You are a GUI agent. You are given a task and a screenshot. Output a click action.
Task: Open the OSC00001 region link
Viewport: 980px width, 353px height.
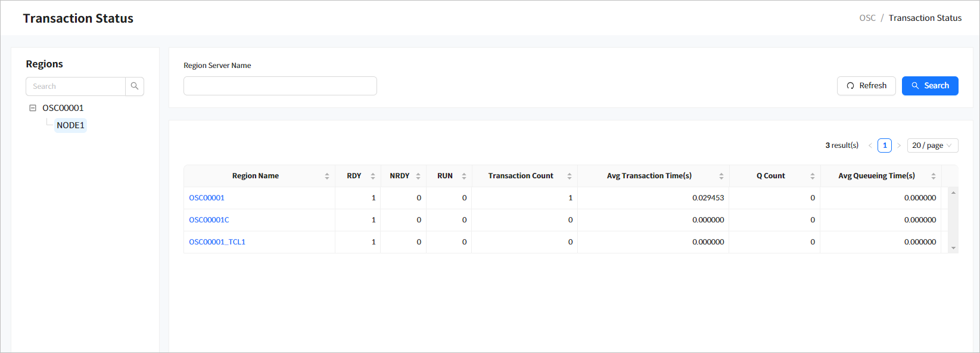coord(207,198)
